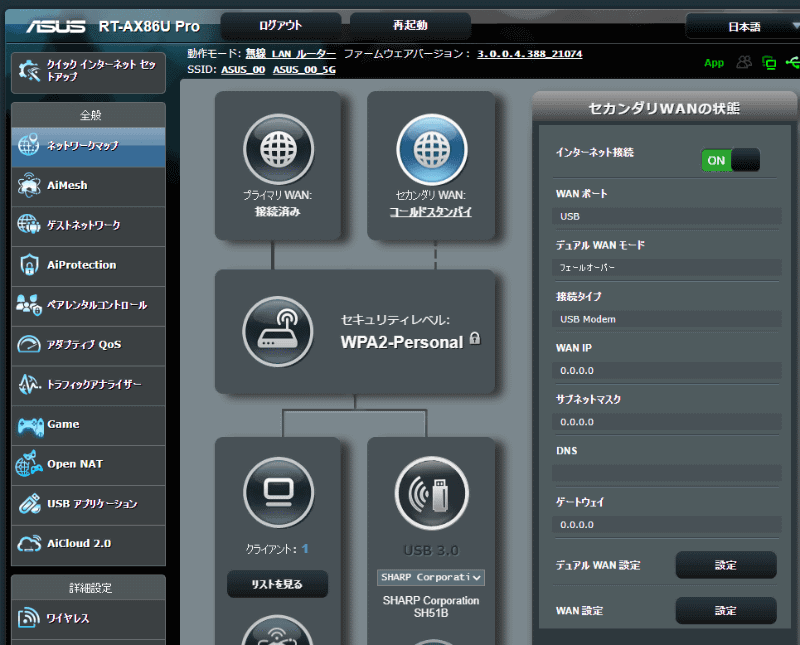The width and height of the screenshot is (800, 645).
Task: Expand the SHARP Corporation USB device dropdown
Action: [431, 577]
